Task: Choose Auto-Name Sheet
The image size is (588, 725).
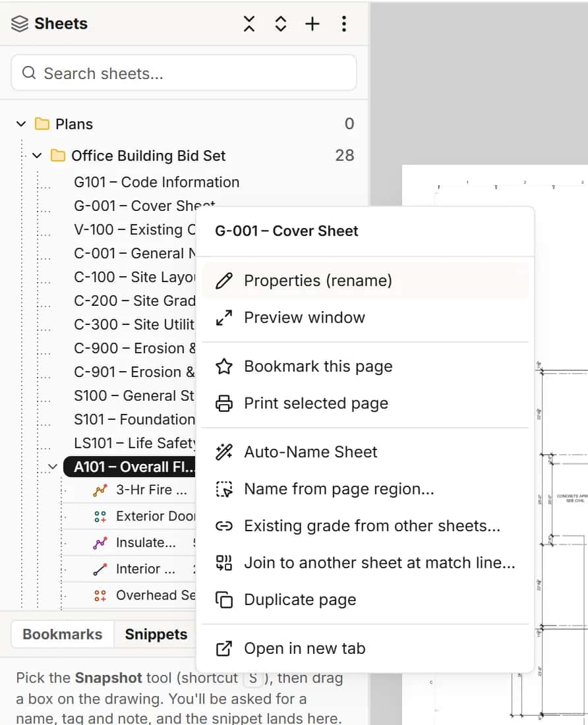Action: click(365, 451)
